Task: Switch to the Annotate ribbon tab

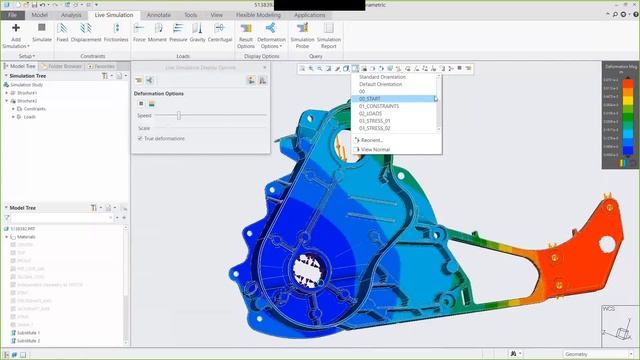Action: tap(159, 15)
